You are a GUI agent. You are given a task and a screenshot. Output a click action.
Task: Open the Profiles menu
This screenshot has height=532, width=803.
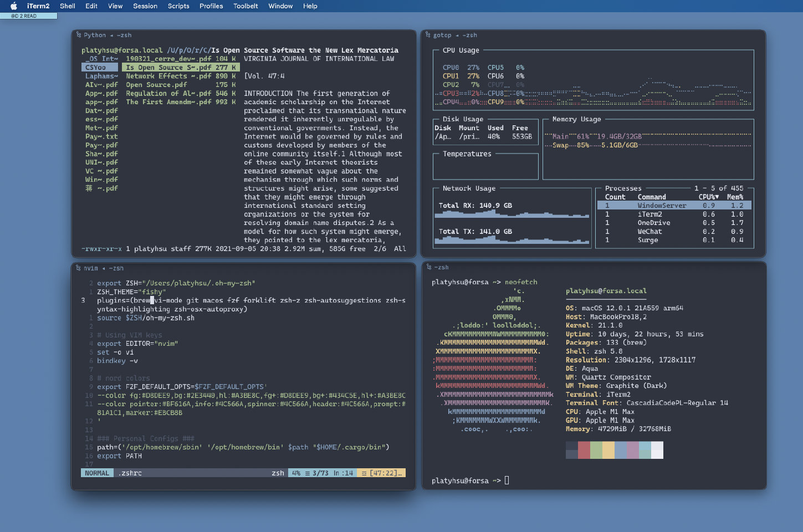coord(211,6)
